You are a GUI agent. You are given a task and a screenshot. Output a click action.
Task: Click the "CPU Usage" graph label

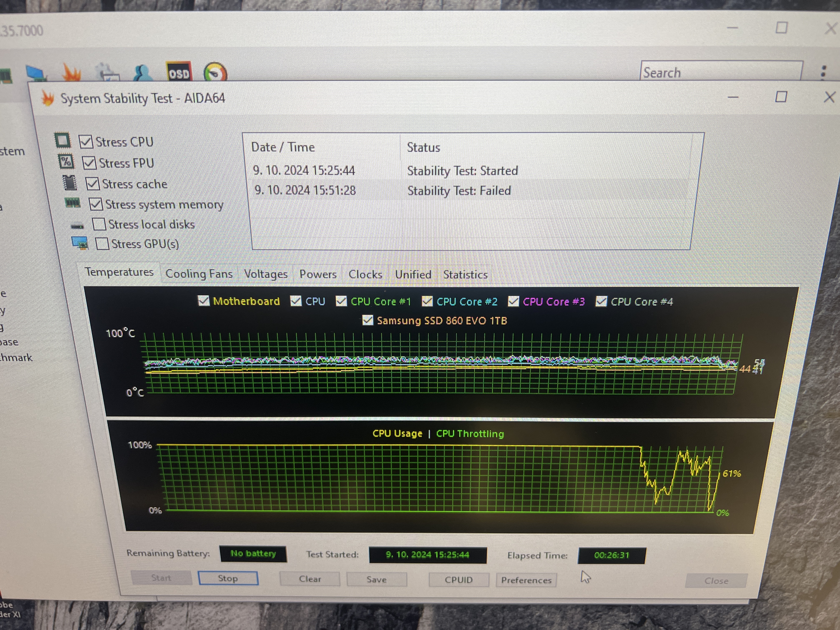397,433
